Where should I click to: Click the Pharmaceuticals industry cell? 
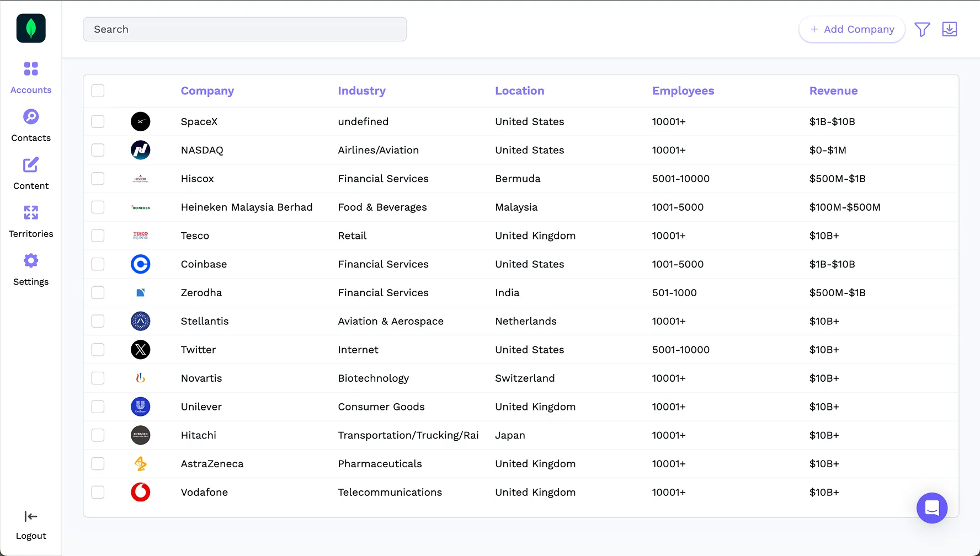pos(380,464)
